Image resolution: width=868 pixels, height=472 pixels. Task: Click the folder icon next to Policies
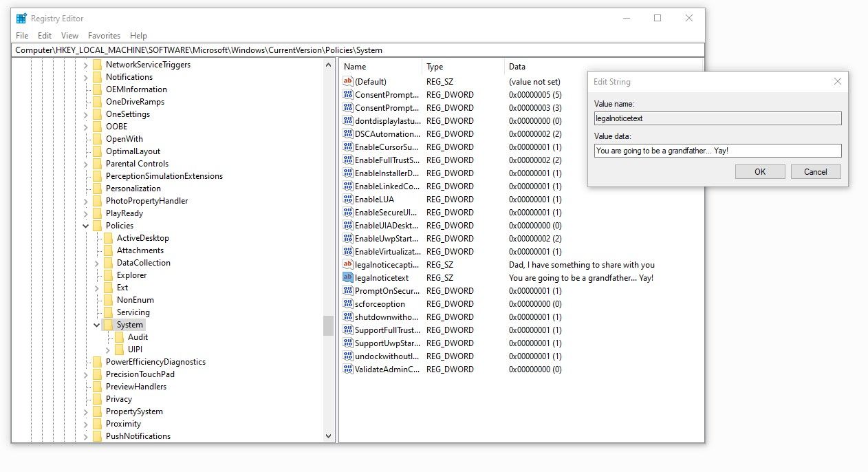tap(97, 226)
